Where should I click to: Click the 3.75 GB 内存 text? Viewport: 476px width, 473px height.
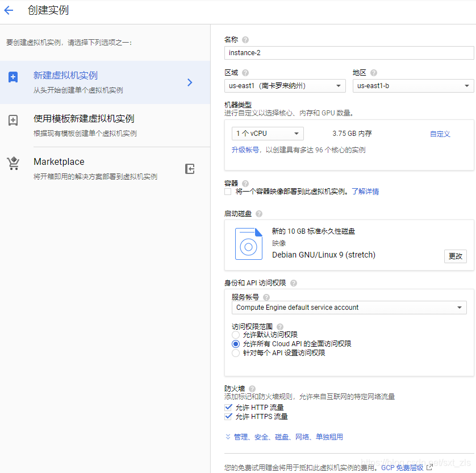coord(352,134)
